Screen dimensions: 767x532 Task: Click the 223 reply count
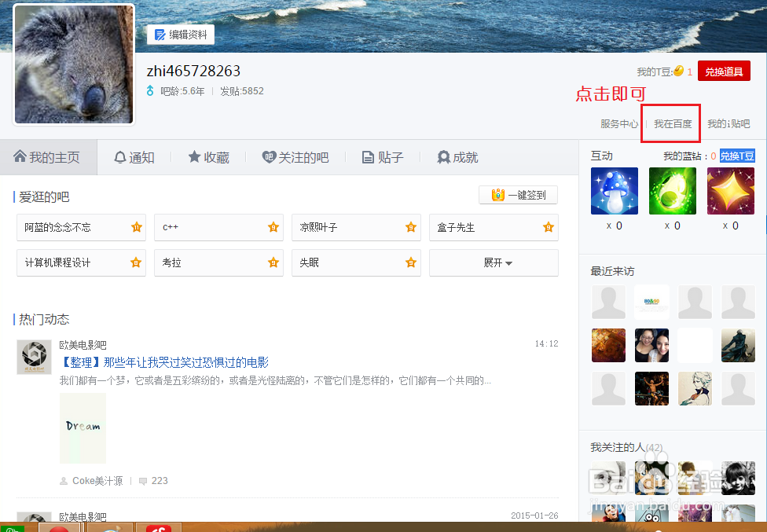(160, 481)
